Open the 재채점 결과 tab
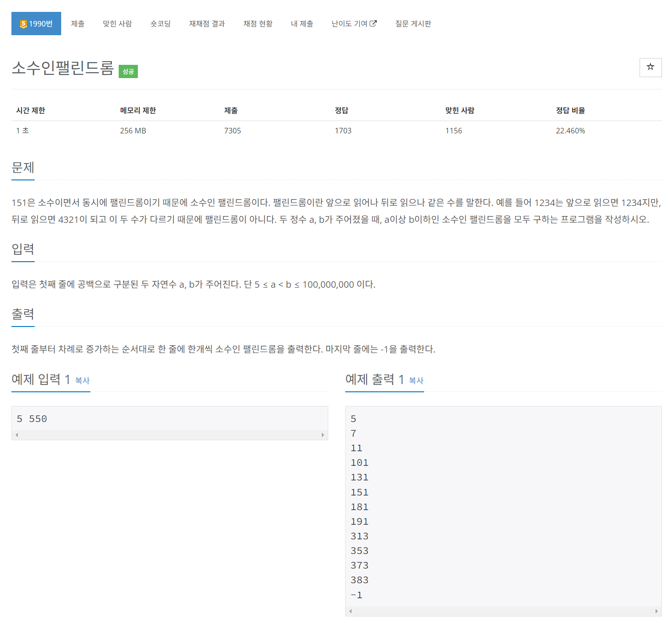The width and height of the screenshot is (672, 627). 206,23
